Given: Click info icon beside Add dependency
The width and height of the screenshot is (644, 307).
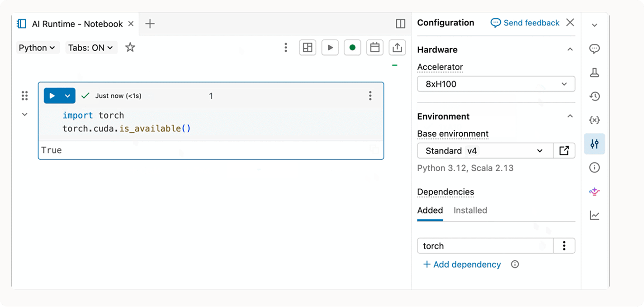Looking at the screenshot, I should click(515, 264).
